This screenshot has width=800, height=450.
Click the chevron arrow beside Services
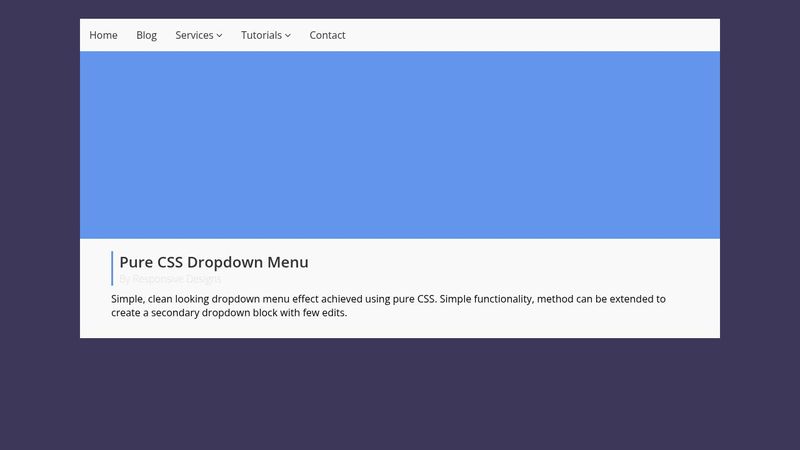[x=219, y=36]
